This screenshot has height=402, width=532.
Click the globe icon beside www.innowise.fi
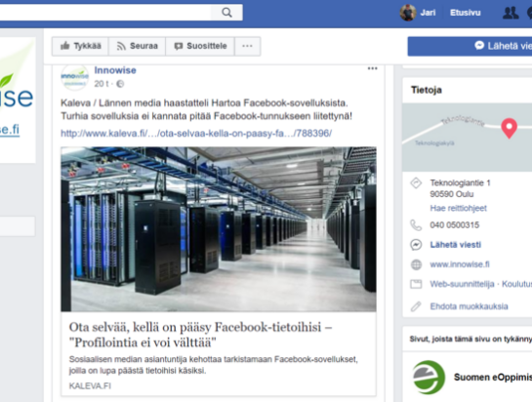coord(416,264)
